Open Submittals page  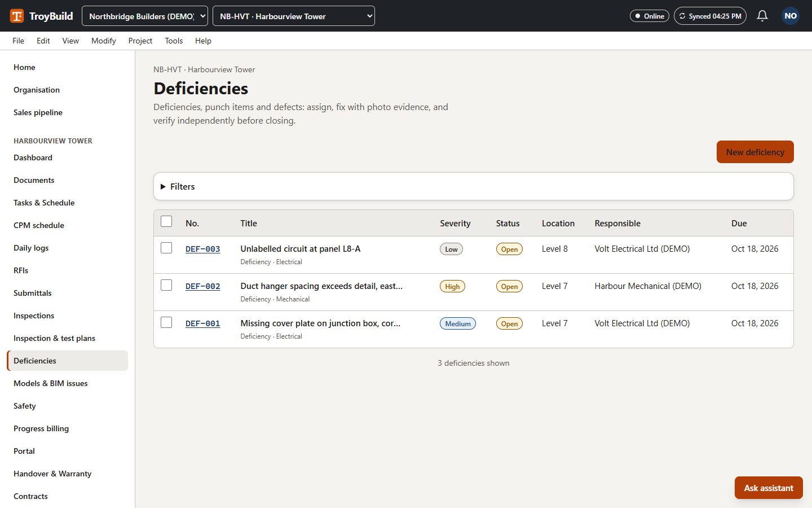click(68, 293)
